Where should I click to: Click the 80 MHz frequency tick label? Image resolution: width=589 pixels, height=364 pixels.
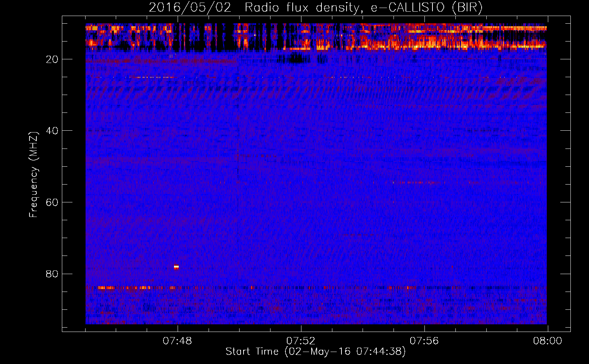click(x=52, y=274)
